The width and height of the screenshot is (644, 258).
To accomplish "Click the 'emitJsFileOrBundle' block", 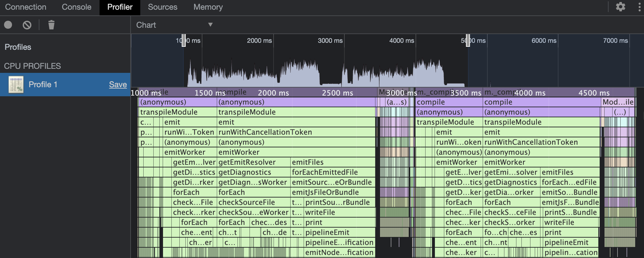I will tap(333, 192).
